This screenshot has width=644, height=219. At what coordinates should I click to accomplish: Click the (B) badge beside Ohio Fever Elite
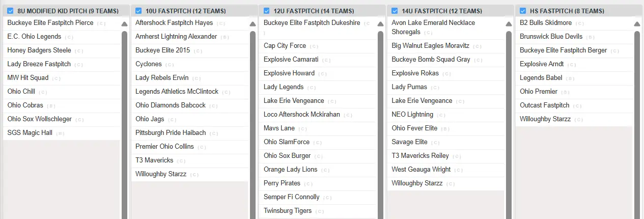445,129
